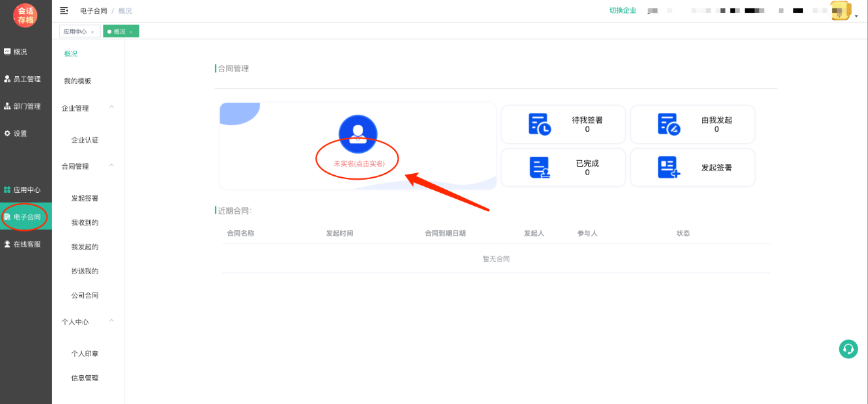Click the sidebar collapse hamburger icon
This screenshot has height=404, width=868.
coord(64,10)
